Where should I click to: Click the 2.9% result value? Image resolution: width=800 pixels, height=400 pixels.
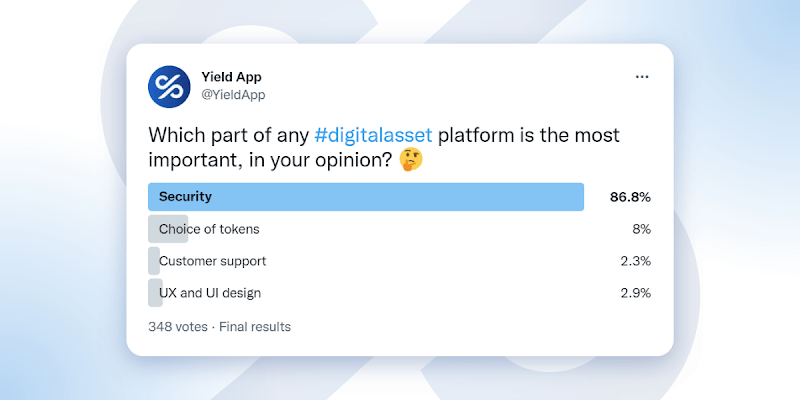click(x=636, y=293)
